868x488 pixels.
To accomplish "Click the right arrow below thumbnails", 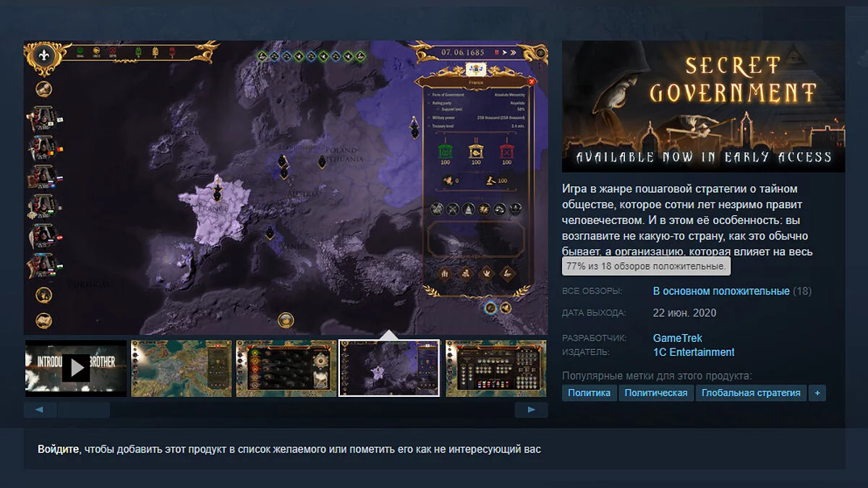I will [x=531, y=410].
